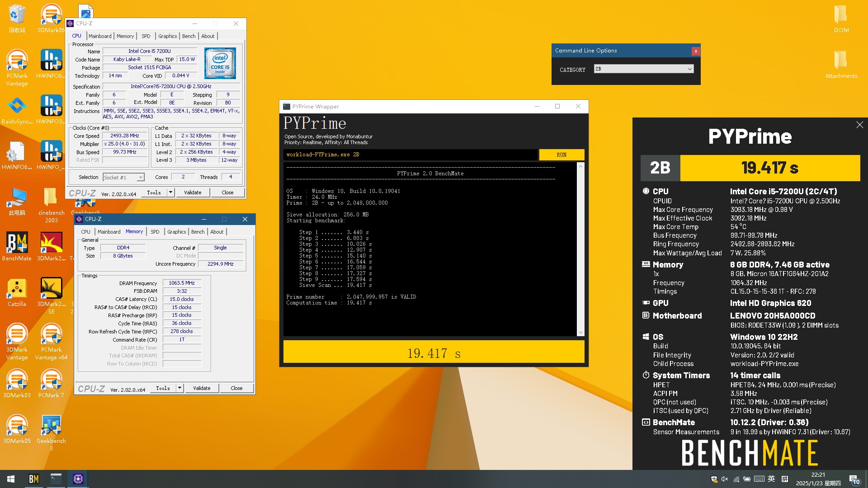Click the 19.417 s yellow result bar

[x=434, y=352]
